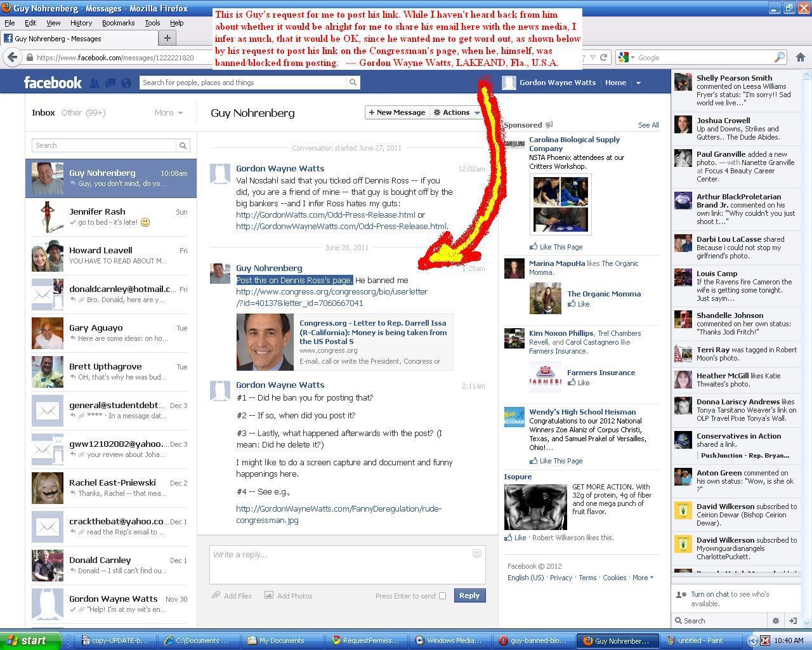Click the Add Photos icon
Viewport: 812px width, 650px height.
[269, 595]
